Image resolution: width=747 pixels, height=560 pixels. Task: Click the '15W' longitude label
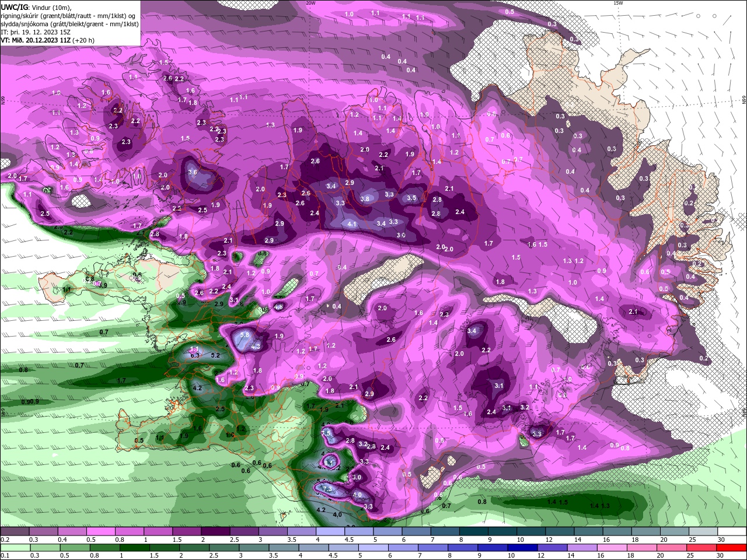point(618,3)
